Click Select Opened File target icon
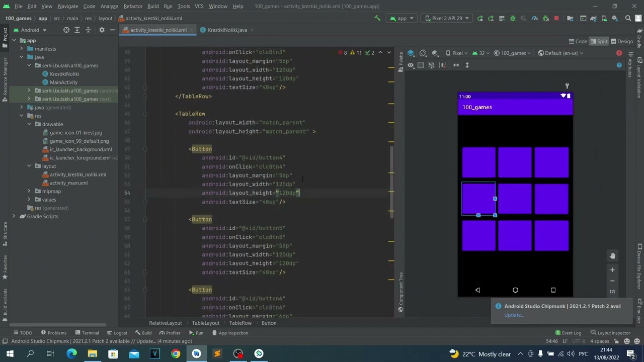644x362 pixels. (x=66, y=30)
